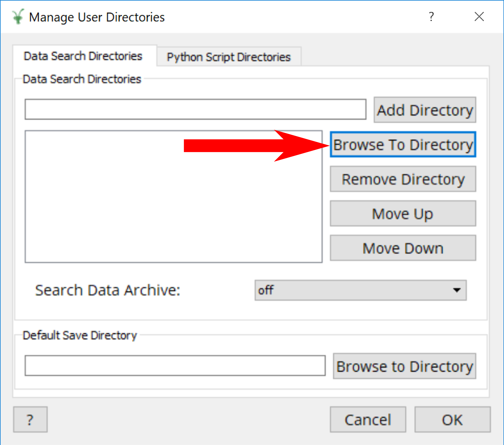Click the Mantid app icon in title bar
This screenshot has height=445, width=504.
(x=18, y=17)
